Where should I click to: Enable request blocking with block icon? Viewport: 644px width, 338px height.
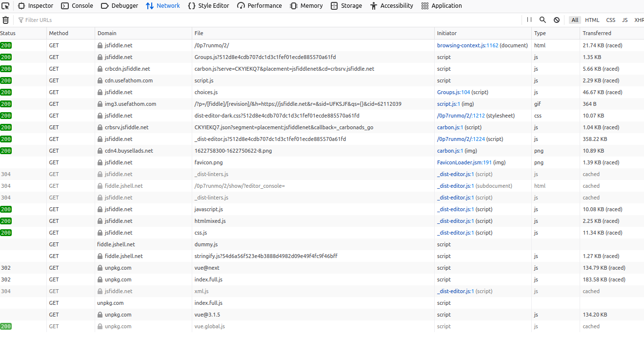tap(556, 20)
